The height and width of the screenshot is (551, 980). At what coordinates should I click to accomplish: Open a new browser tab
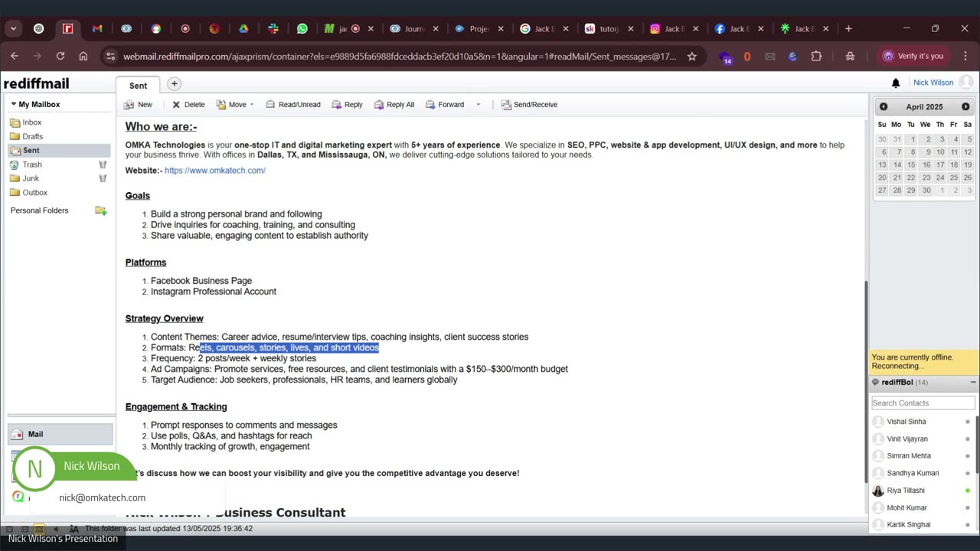pos(848,28)
